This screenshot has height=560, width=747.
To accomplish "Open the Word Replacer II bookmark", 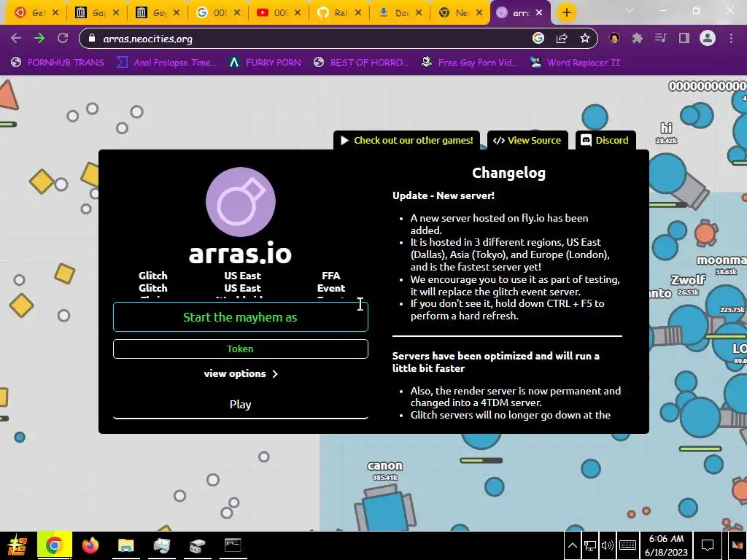I will tap(575, 63).
